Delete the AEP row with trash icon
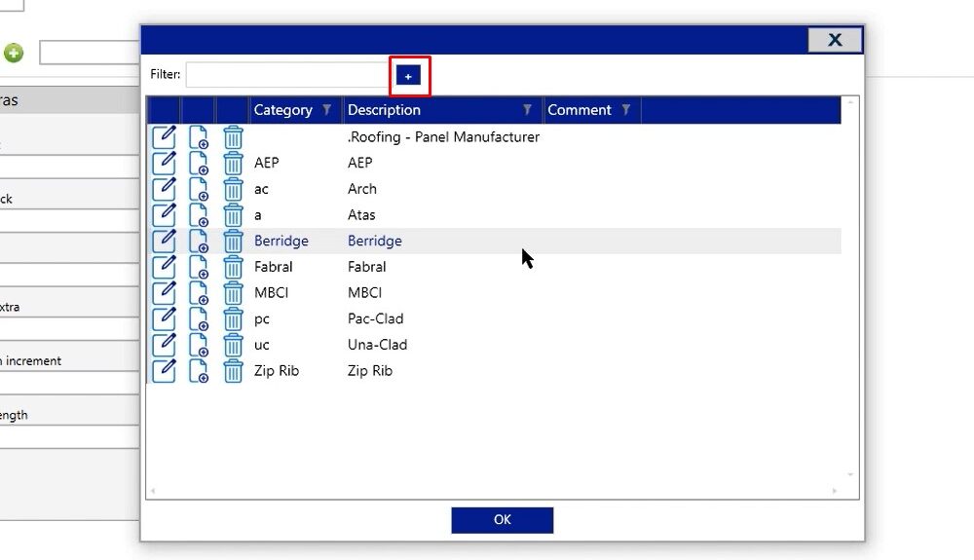Screen dimensions: 974x560 (x=233, y=164)
